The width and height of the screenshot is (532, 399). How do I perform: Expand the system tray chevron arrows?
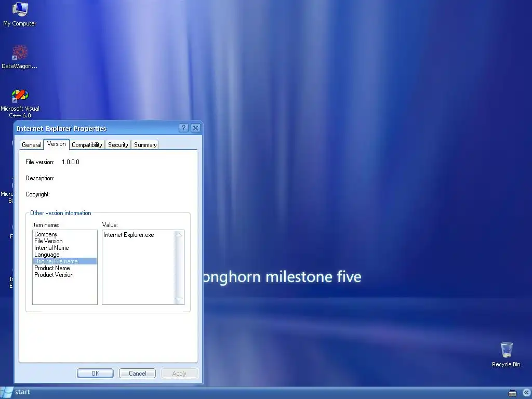pyautogui.click(x=526, y=393)
